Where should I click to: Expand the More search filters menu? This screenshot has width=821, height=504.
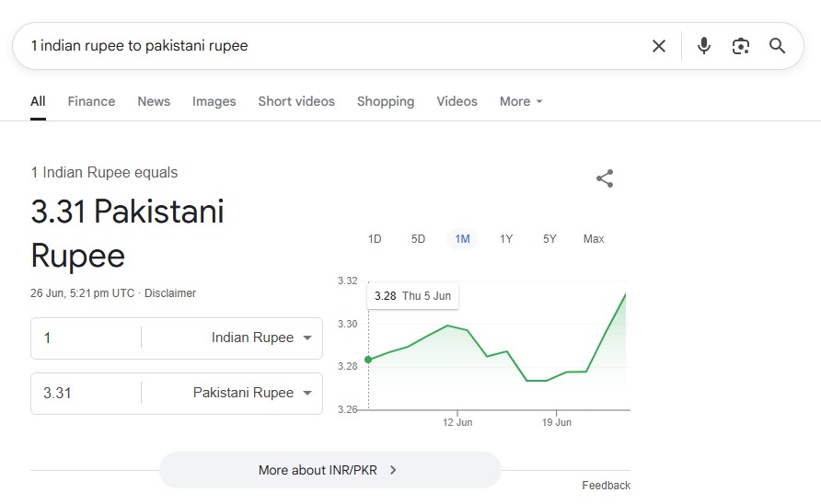pos(521,101)
